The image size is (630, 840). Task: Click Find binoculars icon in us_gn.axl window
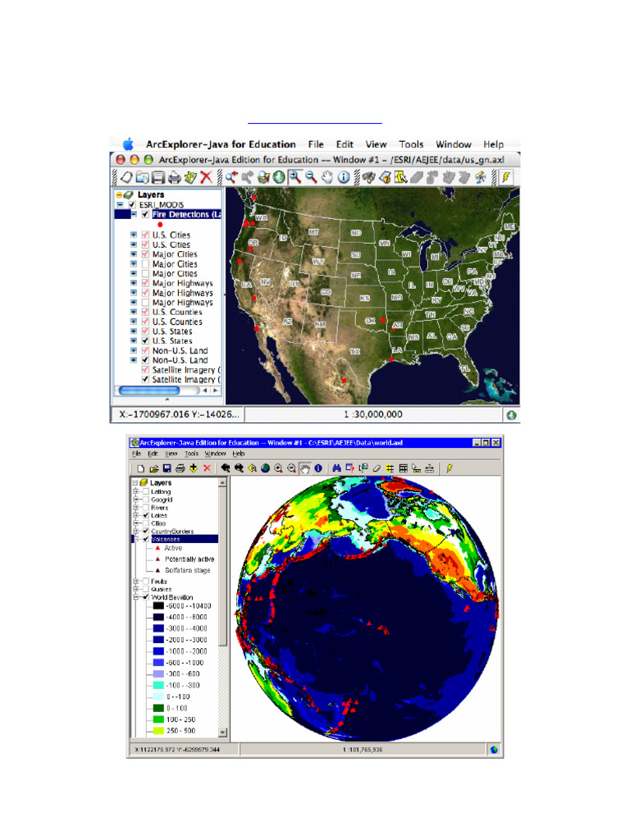tap(368, 177)
